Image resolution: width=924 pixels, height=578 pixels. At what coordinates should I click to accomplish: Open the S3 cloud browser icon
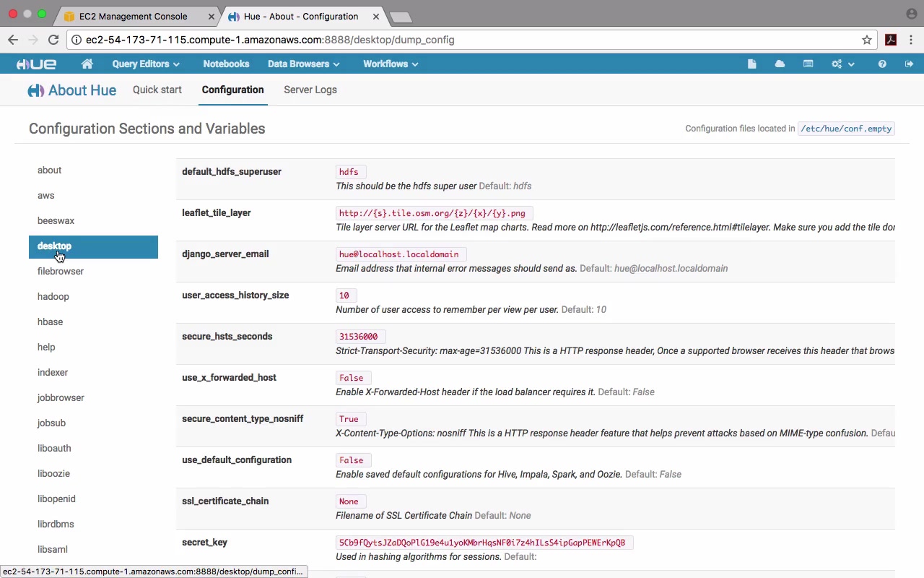pos(780,64)
